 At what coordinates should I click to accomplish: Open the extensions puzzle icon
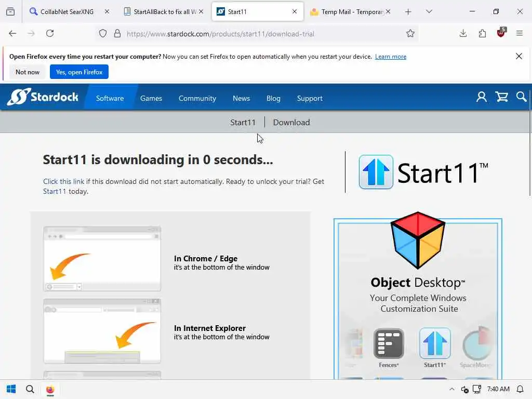pos(482,33)
